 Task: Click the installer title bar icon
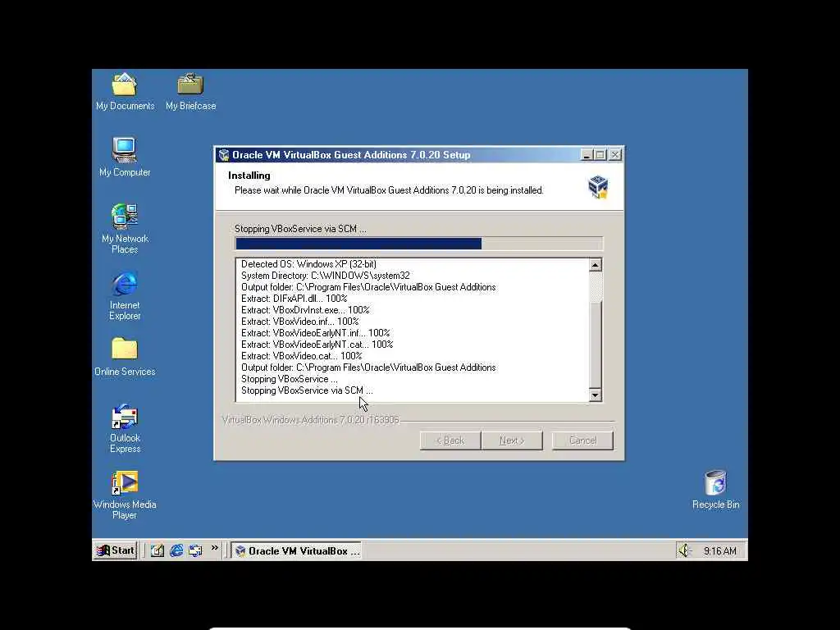pyautogui.click(x=224, y=155)
